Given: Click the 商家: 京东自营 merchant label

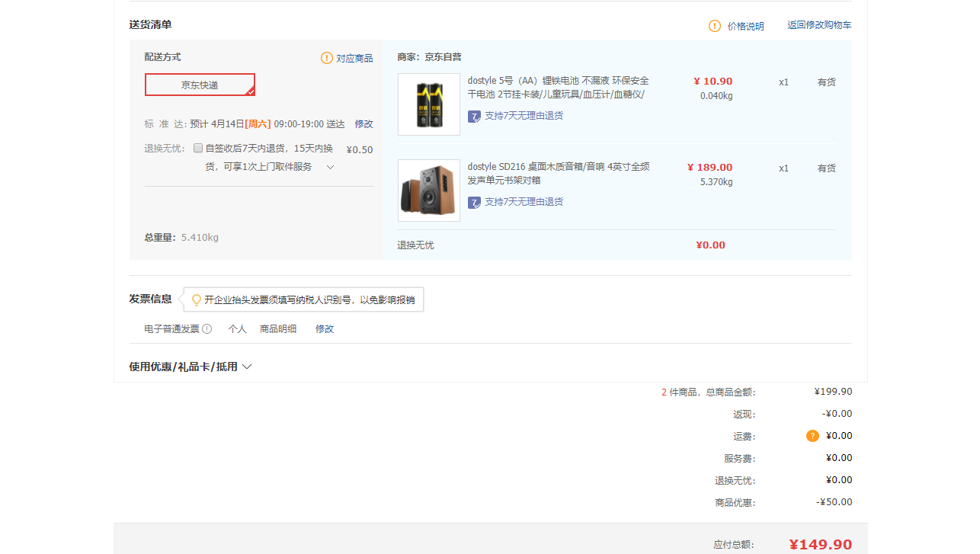Looking at the screenshot, I should click(x=429, y=57).
